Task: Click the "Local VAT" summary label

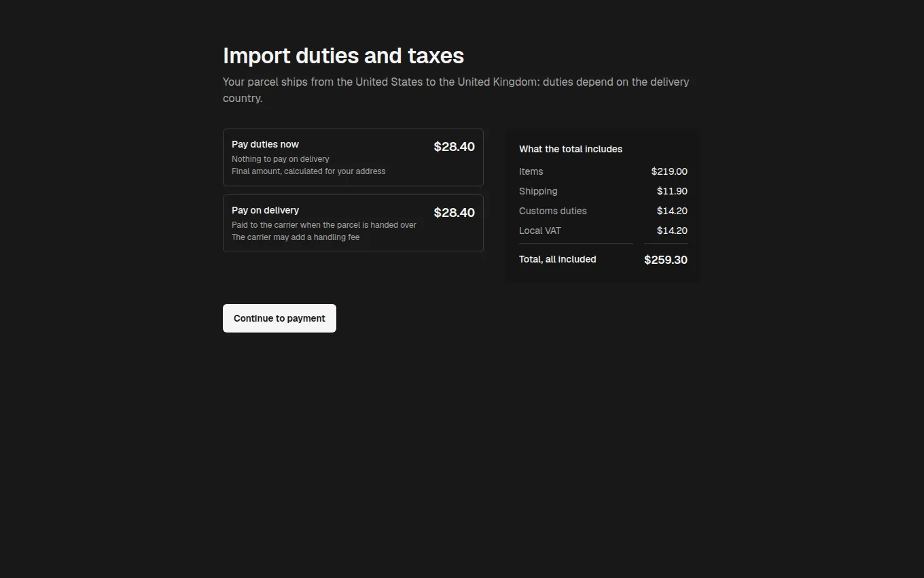Action: pyautogui.click(x=540, y=231)
